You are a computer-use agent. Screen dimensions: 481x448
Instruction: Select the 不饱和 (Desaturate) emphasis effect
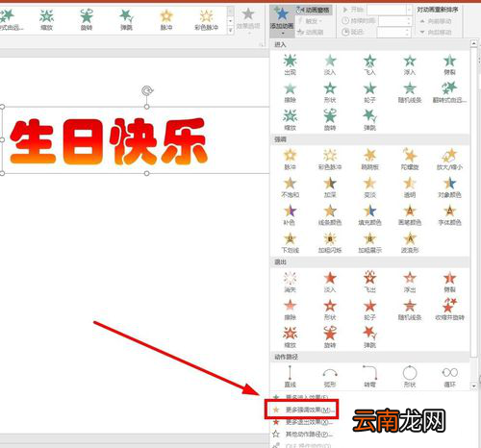[x=290, y=187]
